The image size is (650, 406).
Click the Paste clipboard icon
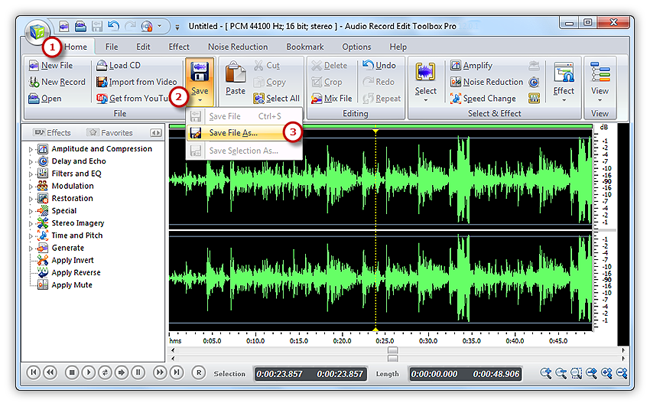click(235, 73)
